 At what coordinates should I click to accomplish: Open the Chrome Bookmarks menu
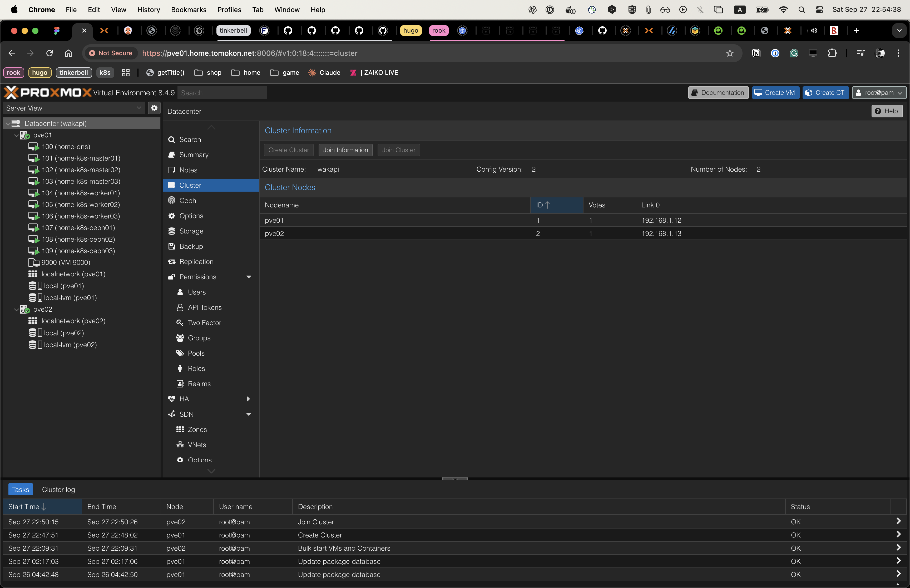coord(189,9)
